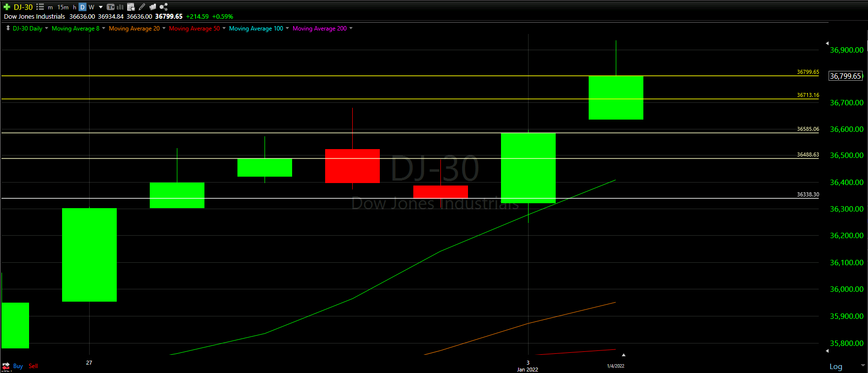
Task: Expand the Moving Average 8 dropdown arrow
Action: point(103,28)
